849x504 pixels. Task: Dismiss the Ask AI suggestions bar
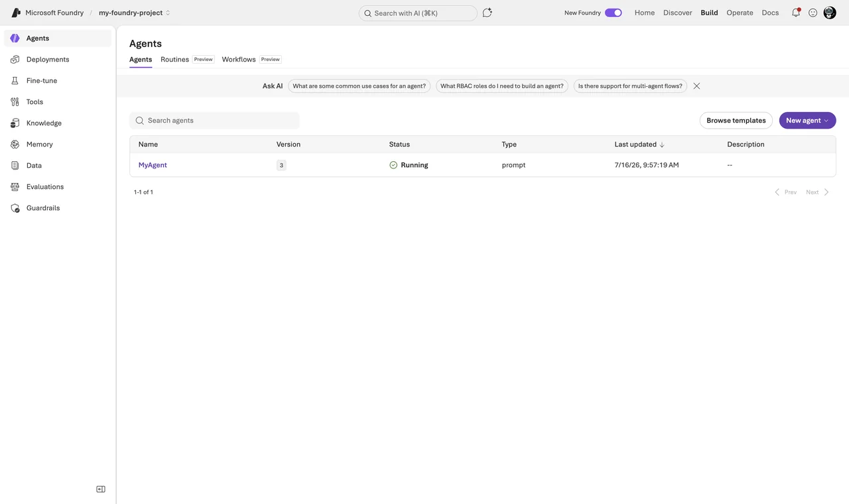coord(696,86)
